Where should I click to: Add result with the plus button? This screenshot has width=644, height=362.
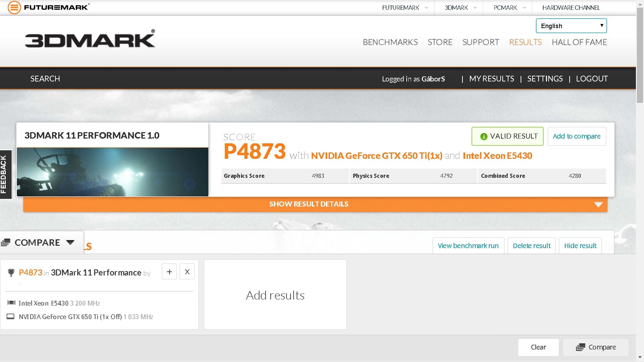(169, 272)
